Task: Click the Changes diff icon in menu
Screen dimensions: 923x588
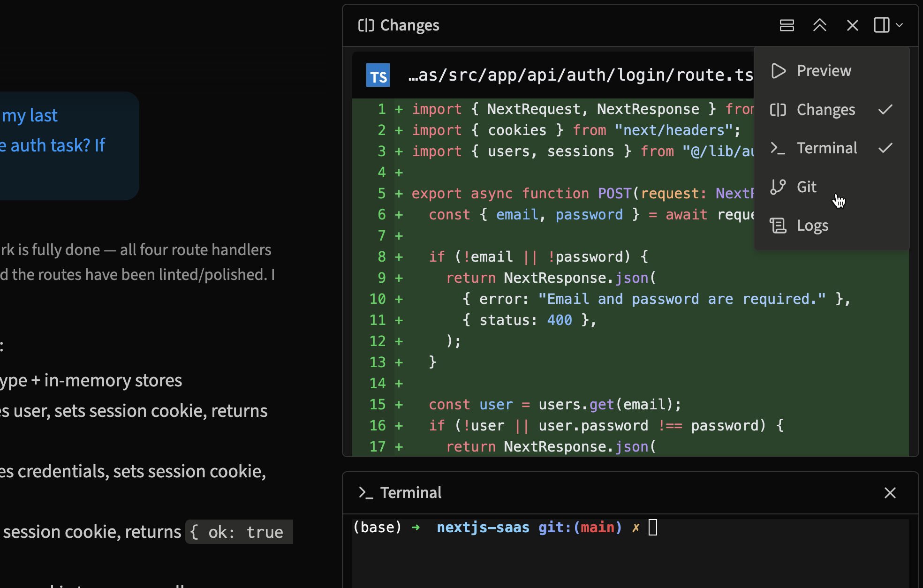Action: click(778, 110)
